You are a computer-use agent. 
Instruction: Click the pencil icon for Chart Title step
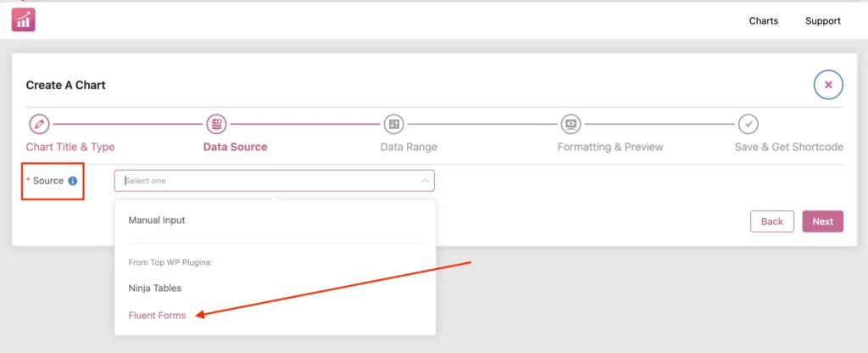click(x=39, y=124)
